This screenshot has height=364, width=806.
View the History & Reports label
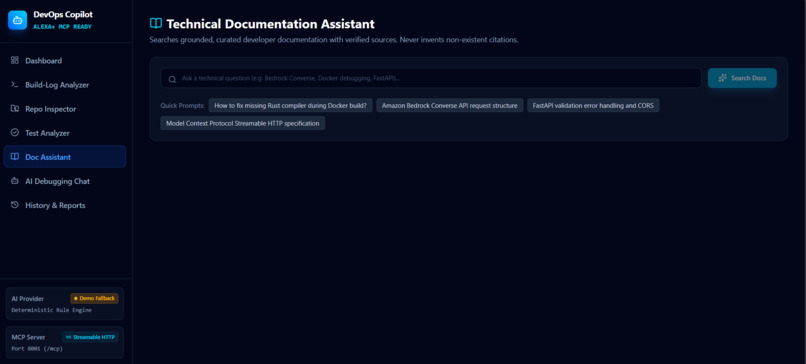tap(55, 206)
